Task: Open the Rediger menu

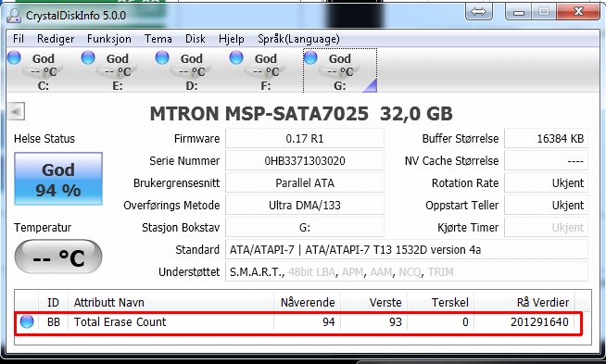Action: [x=56, y=39]
